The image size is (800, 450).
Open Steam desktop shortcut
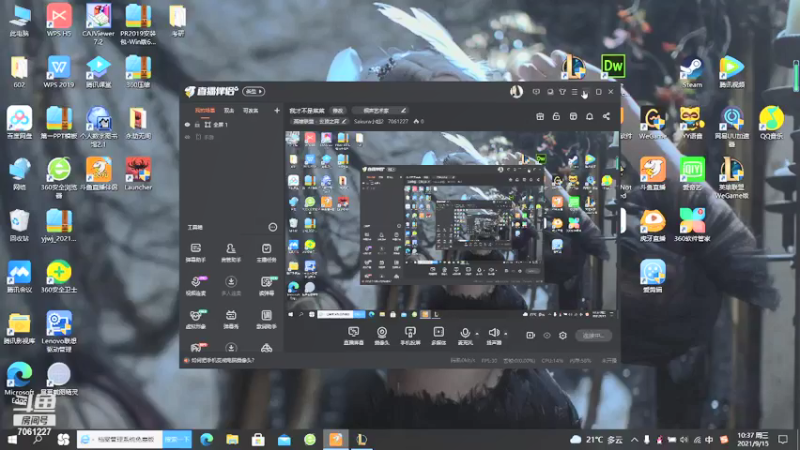click(x=692, y=71)
